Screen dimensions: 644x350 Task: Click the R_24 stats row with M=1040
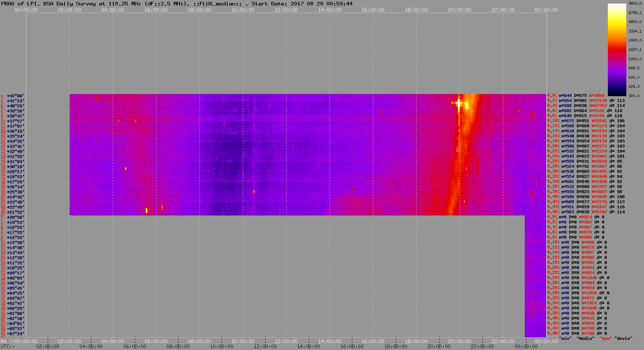578,278
